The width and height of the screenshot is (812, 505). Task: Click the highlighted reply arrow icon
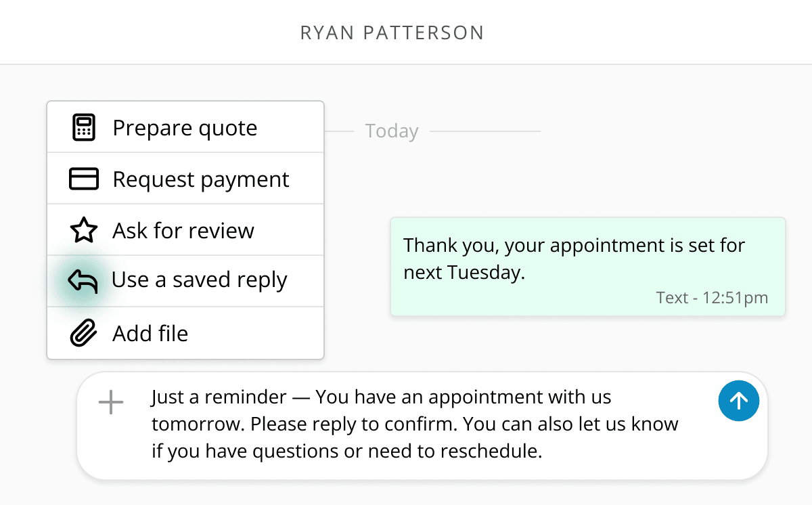pyautogui.click(x=83, y=280)
